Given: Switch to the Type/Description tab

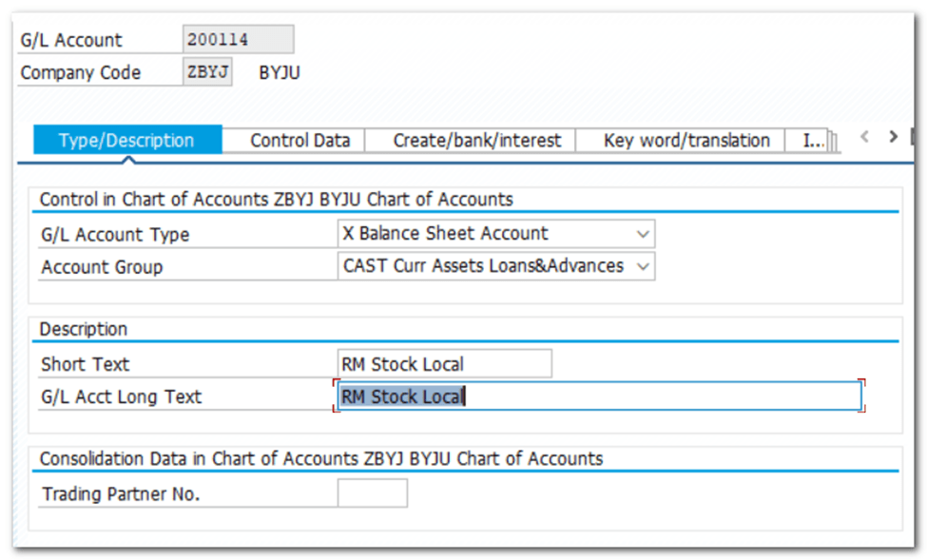Looking at the screenshot, I should click(126, 141).
